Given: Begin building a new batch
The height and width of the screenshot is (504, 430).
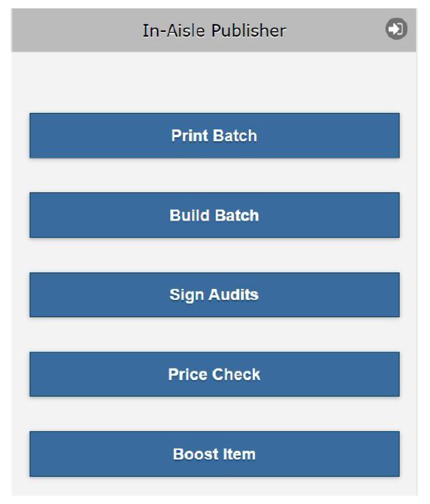Looking at the screenshot, I should tap(214, 215).
